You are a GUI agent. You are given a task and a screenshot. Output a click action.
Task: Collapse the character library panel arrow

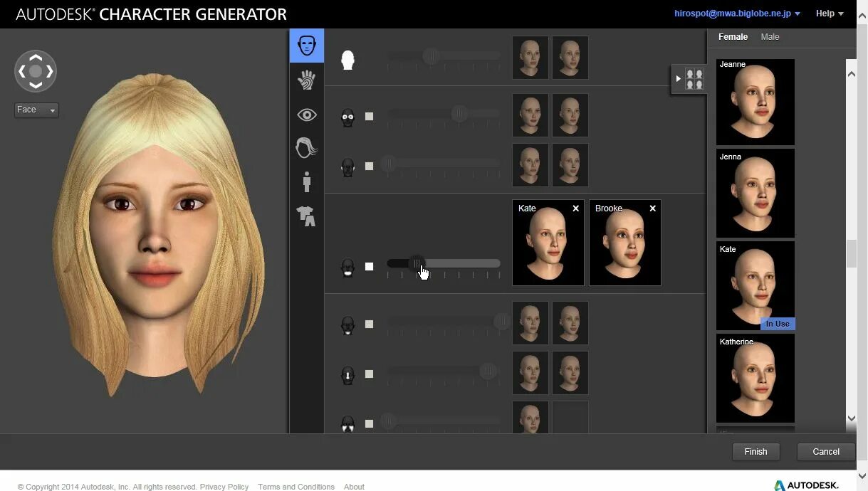tap(678, 78)
